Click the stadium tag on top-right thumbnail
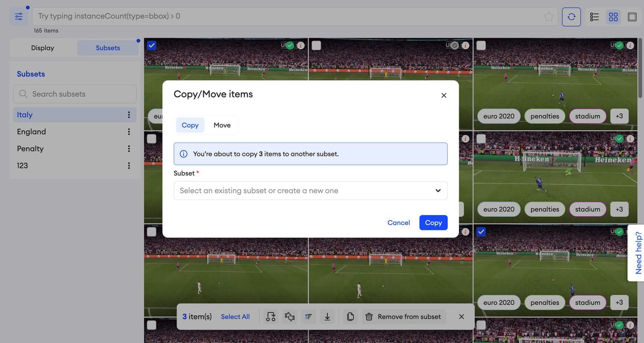The image size is (644, 343). pos(588,116)
